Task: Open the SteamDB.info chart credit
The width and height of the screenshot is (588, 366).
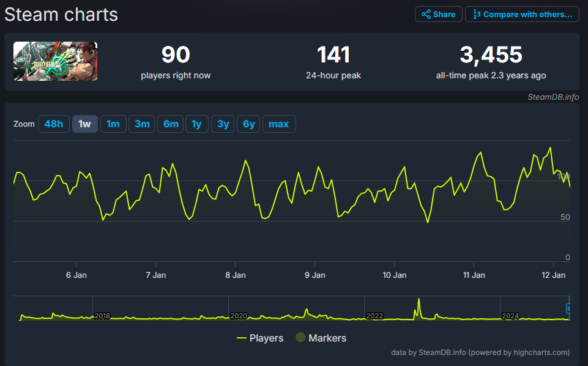Action: [x=553, y=97]
